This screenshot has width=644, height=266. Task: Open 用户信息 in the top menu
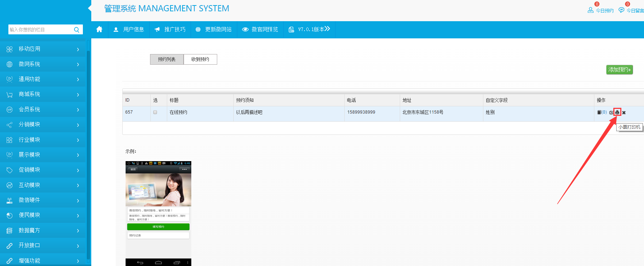tap(129, 29)
